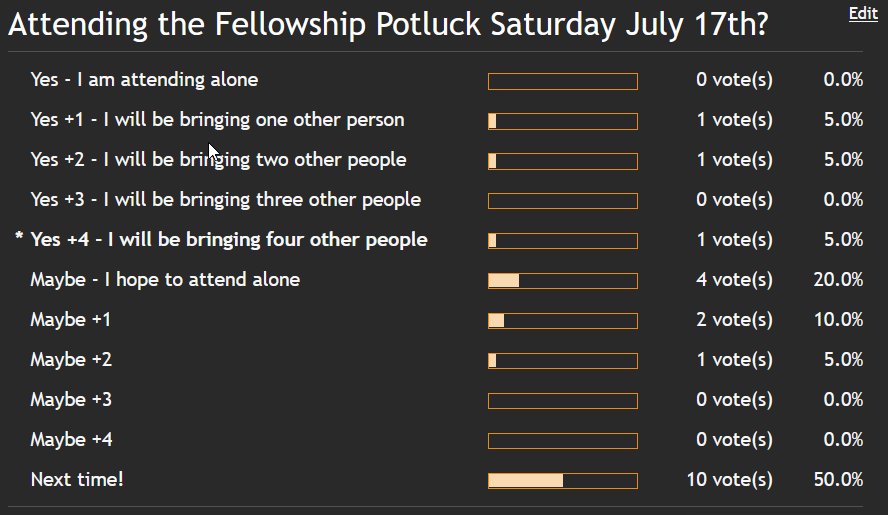Select 'Yes +2' bringing two other people
888x515 pixels.
pyautogui.click(x=219, y=160)
